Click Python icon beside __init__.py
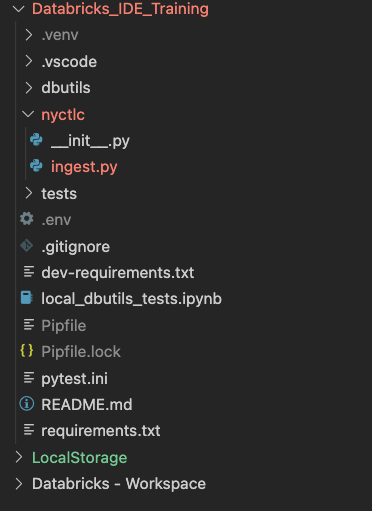 [x=36, y=140]
